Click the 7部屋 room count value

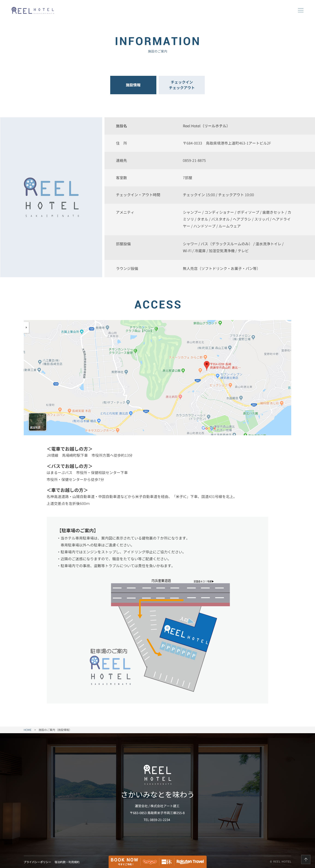point(187,178)
